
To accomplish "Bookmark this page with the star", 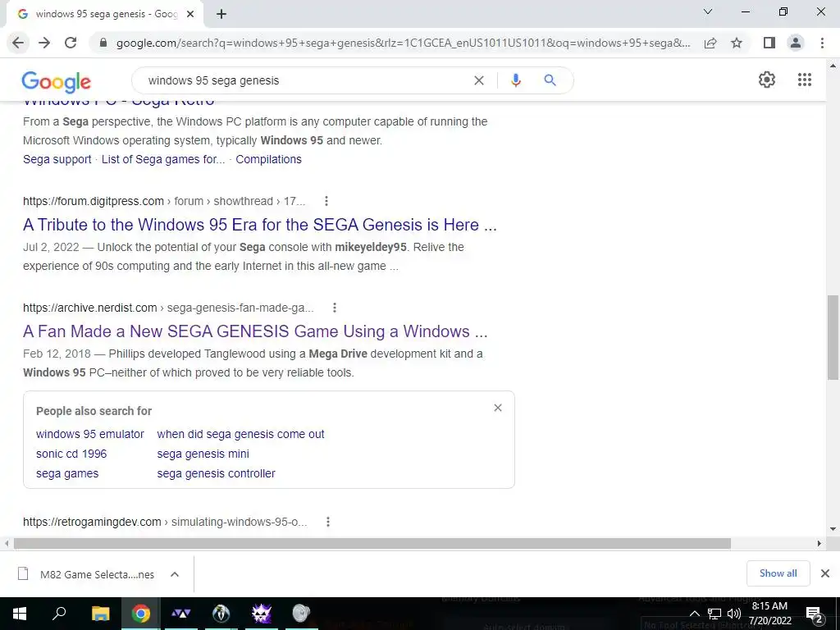I will click(x=737, y=43).
